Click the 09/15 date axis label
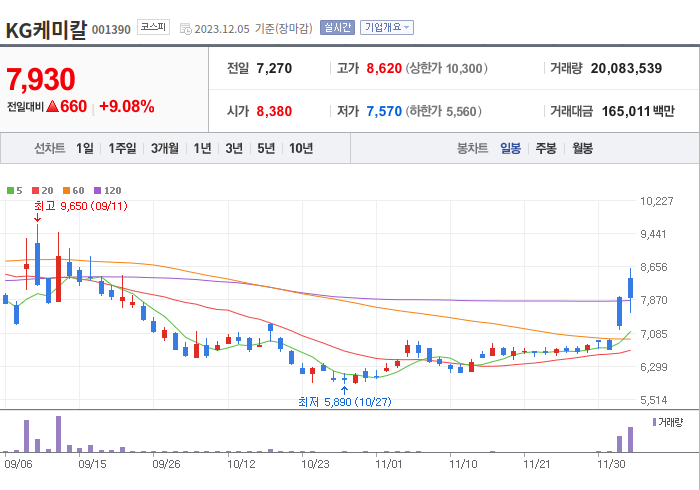Screen dimensions: 700x490 (92, 464)
